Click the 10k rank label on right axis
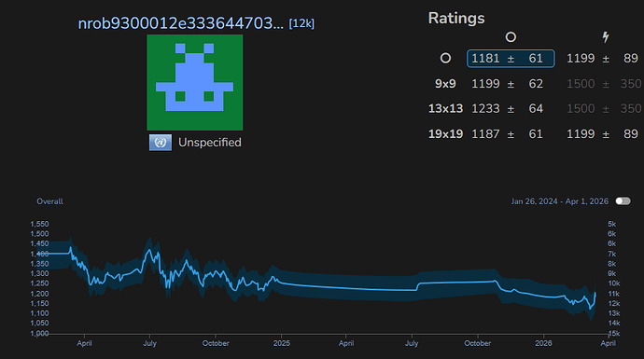 click(x=613, y=283)
